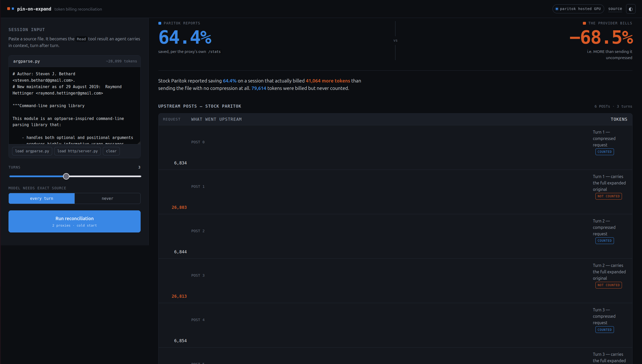Click the "THE PROVIDER BILLS" label
The image size is (642, 364).
(x=610, y=23)
